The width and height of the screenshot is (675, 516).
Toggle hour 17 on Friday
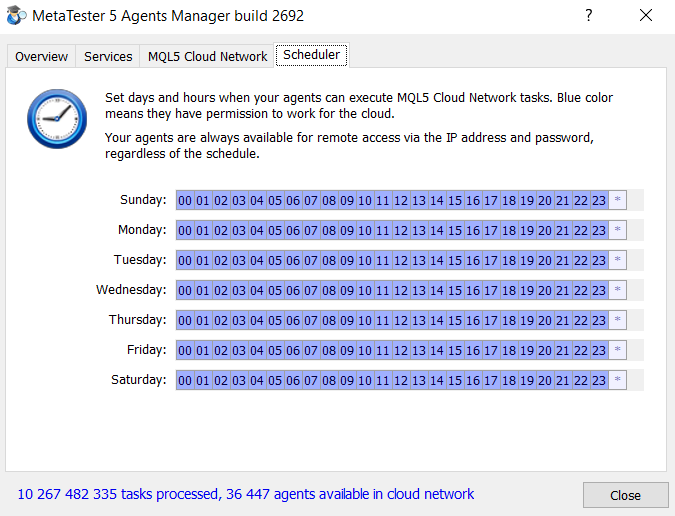(491, 350)
